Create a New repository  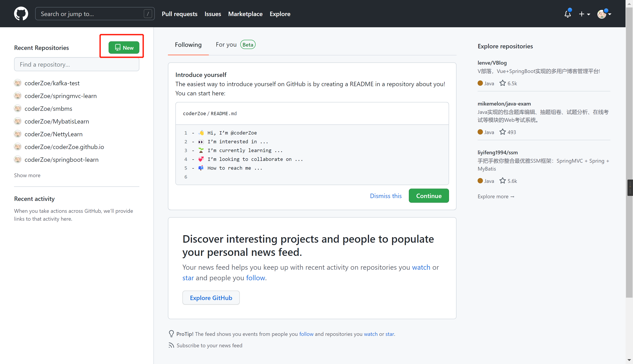click(124, 47)
